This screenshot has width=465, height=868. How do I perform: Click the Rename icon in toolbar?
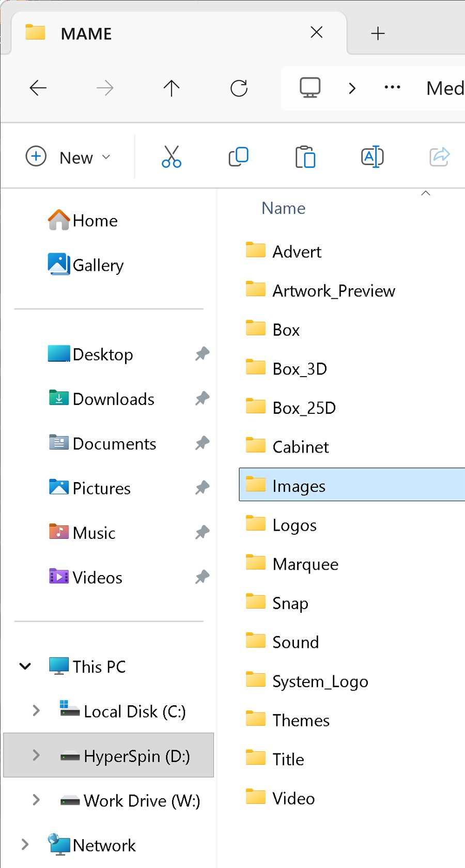pyautogui.click(x=372, y=157)
